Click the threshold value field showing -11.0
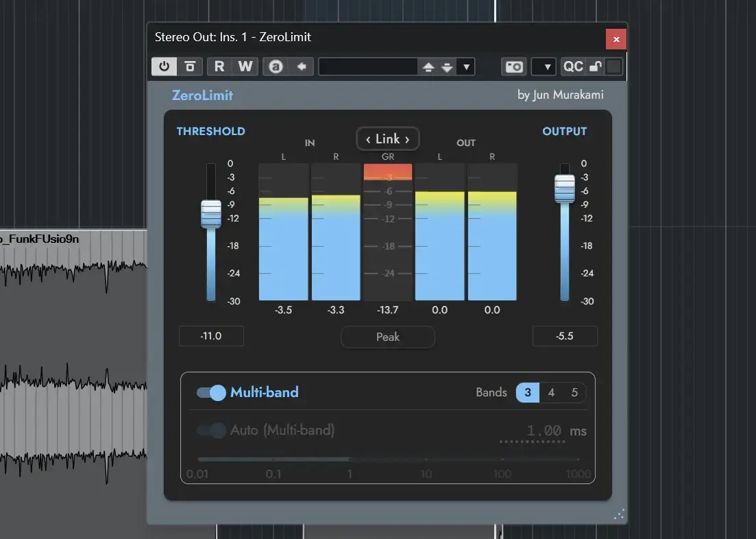The width and height of the screenshot is (756, 539). (x=211, y=336)
